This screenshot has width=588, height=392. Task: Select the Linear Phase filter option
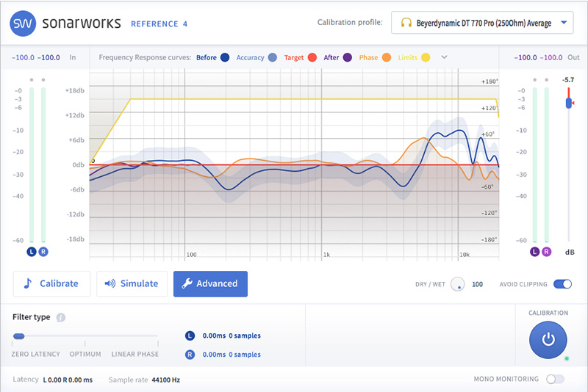click(135, 354)
